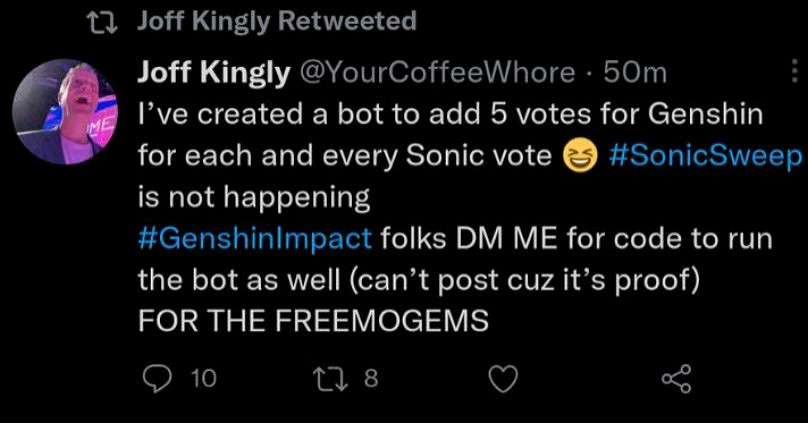Click the reply count of 10
The height and width of the screenshot is (424, 809).
click(203, 379)
